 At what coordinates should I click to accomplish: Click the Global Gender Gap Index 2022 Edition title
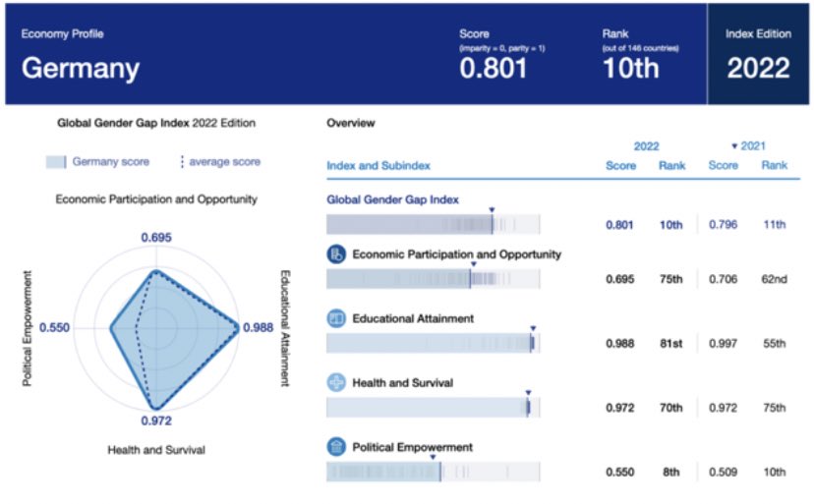(156, 123)
